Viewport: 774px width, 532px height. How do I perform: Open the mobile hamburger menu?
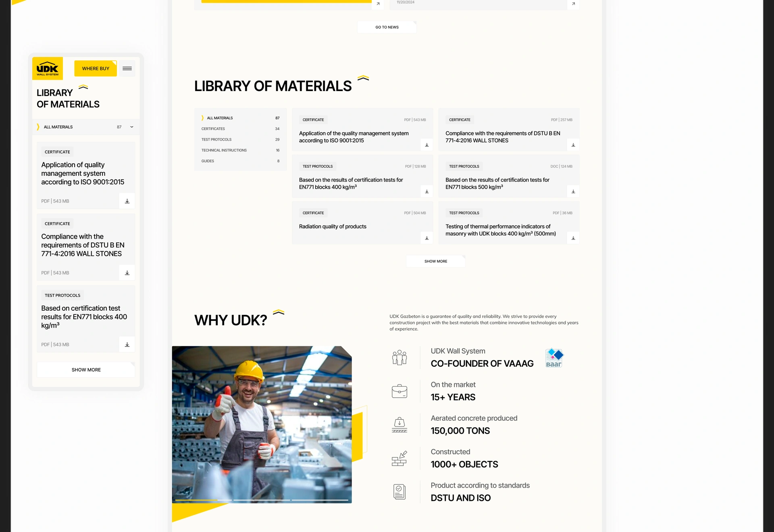127,69
